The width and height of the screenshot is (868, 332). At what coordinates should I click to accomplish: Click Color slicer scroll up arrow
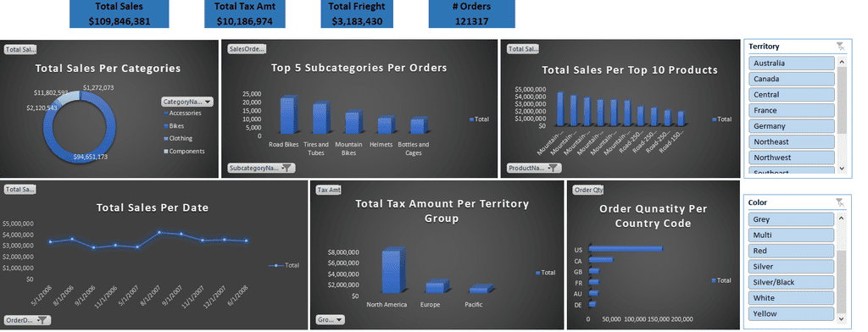pos(842,218)
